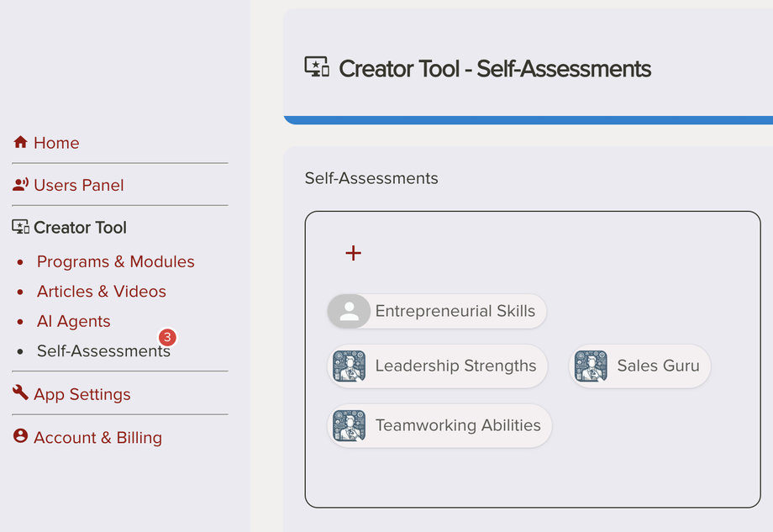Open the Entrepreneurial Skills assessment
Viewport: 773px width, 532px height.
coord(455,311)
